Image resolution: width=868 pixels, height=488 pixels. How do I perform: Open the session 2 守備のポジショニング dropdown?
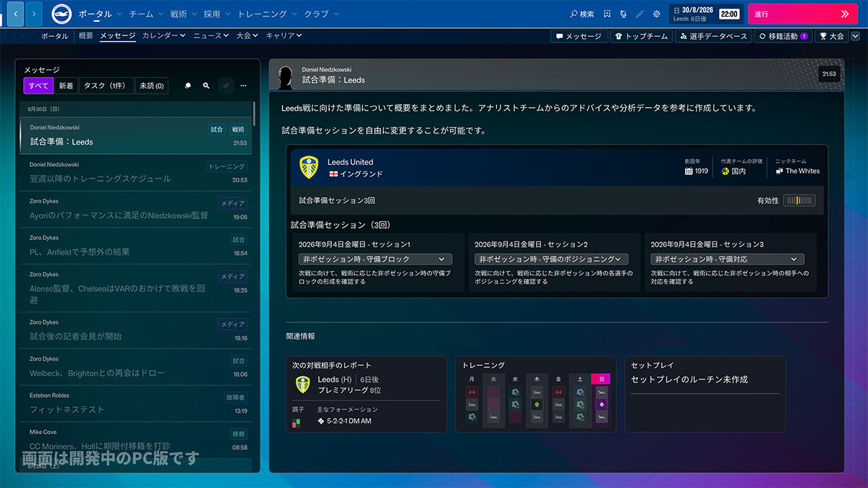click(x=551, y=259)
